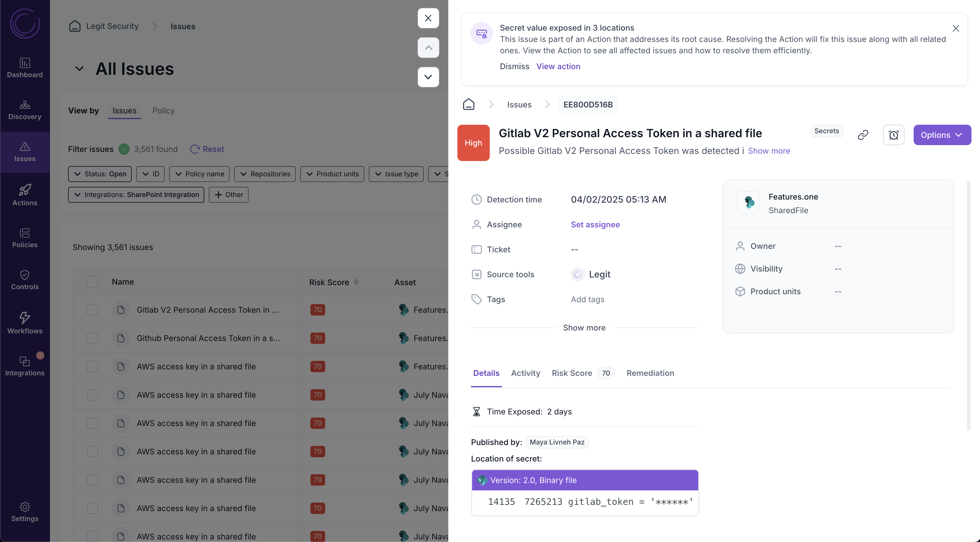
Task: Switch View by to Issues tab
Action: pos(124,111)
